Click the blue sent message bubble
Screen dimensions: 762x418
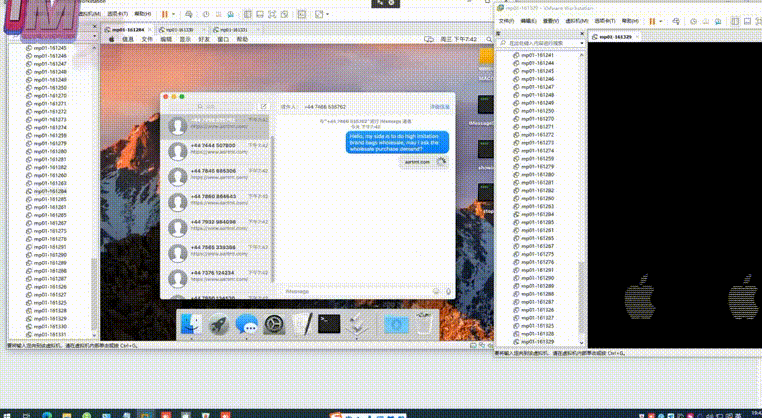(397, 142)
